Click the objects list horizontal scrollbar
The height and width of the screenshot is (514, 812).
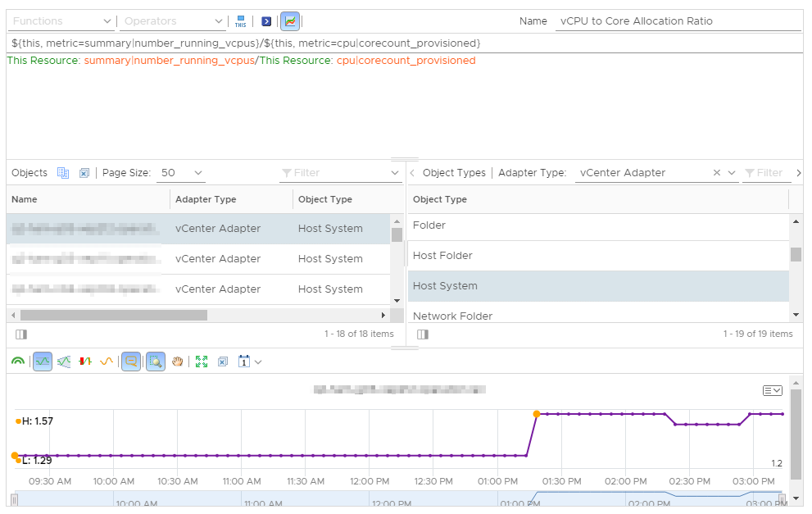point(114,315)
